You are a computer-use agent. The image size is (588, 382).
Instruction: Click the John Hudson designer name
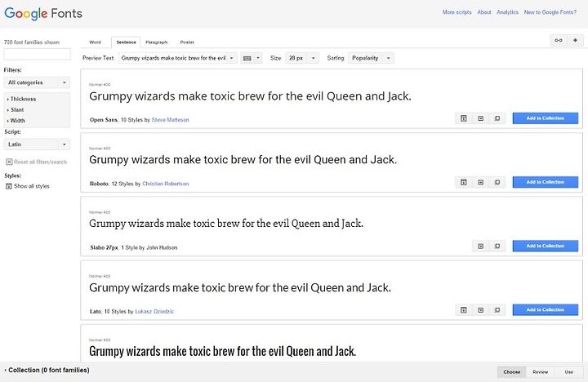click(x=162, y=248)
